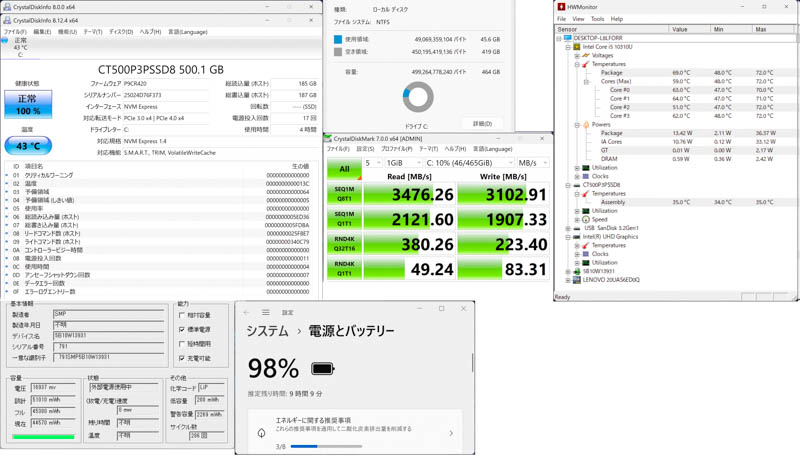Select the Core #1 temperature row
This screenshot has width=800, height=459.
[x=674, y=99]
